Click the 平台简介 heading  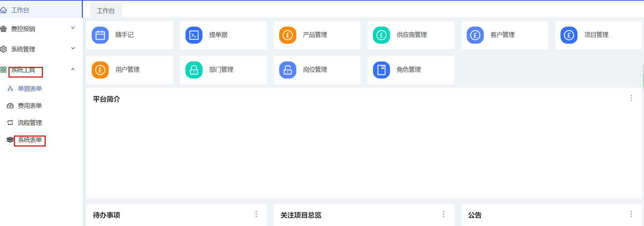click(106, 99)
